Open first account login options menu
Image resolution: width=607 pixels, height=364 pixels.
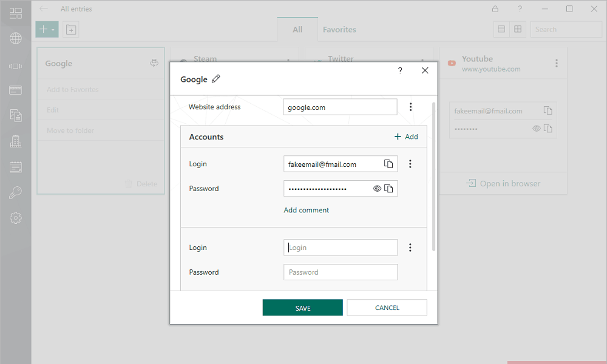pyautogui.click(x=410, y=164)
